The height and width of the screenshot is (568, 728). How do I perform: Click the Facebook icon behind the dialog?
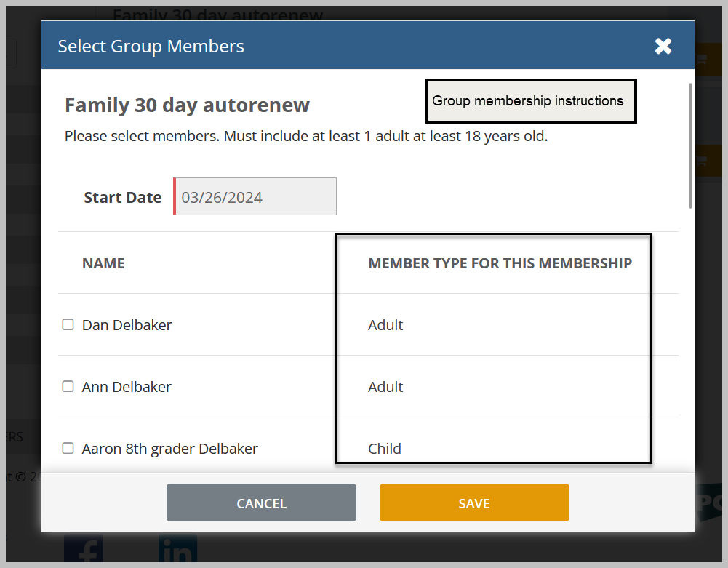pos(84,548)
